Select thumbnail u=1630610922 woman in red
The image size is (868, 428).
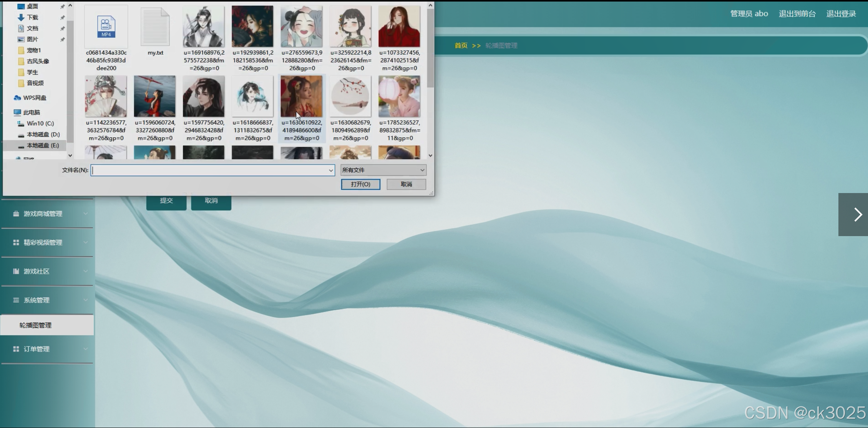click(x=301, y=96)
